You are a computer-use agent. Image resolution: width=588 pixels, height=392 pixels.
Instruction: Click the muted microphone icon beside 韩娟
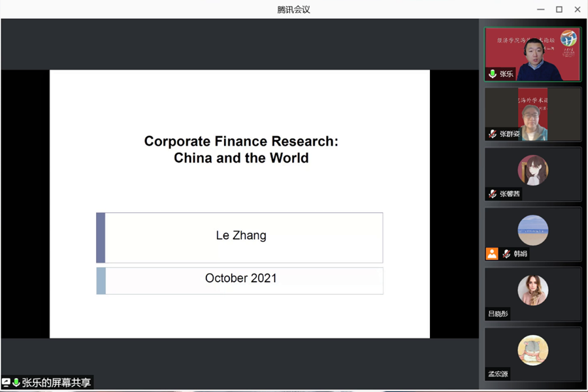506,253
